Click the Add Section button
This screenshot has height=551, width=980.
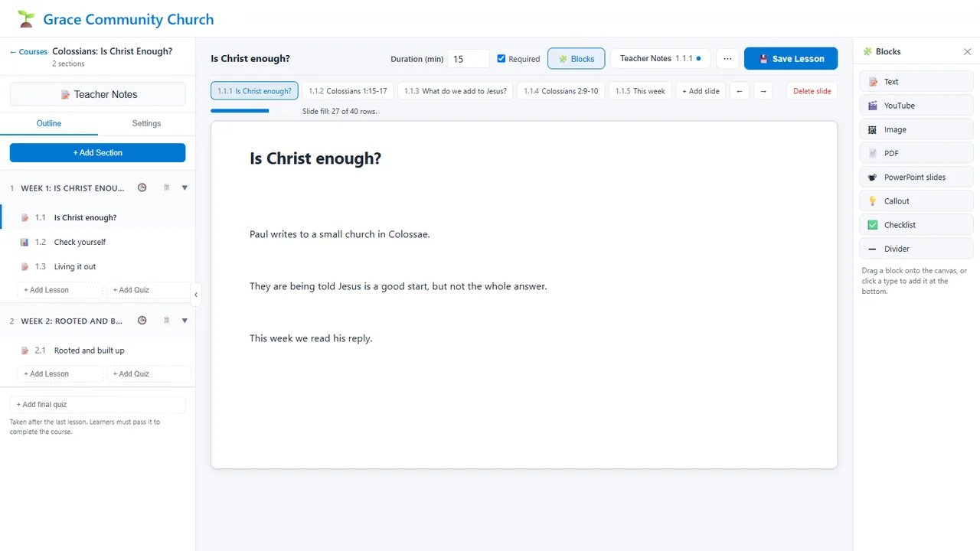pos(98,152)
